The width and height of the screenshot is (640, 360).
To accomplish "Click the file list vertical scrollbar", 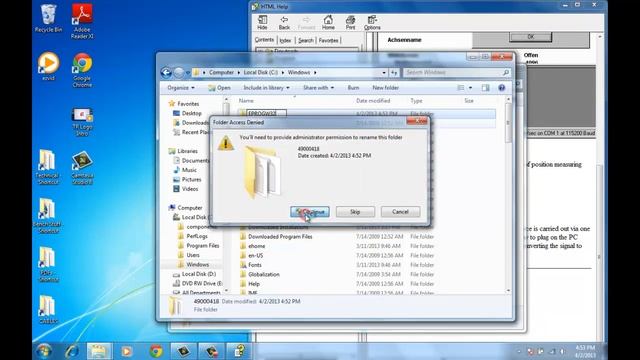I will tap(508, 195).
